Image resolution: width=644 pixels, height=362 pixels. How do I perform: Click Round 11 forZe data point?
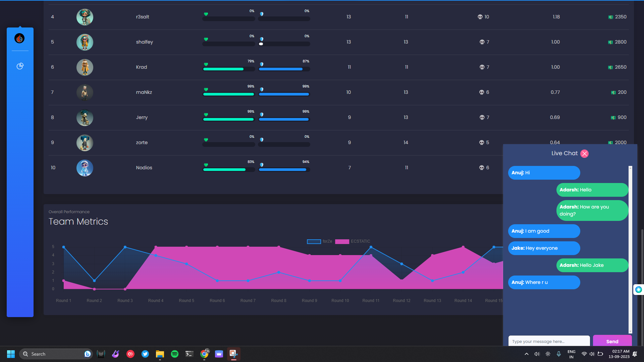tap(371, 247)
